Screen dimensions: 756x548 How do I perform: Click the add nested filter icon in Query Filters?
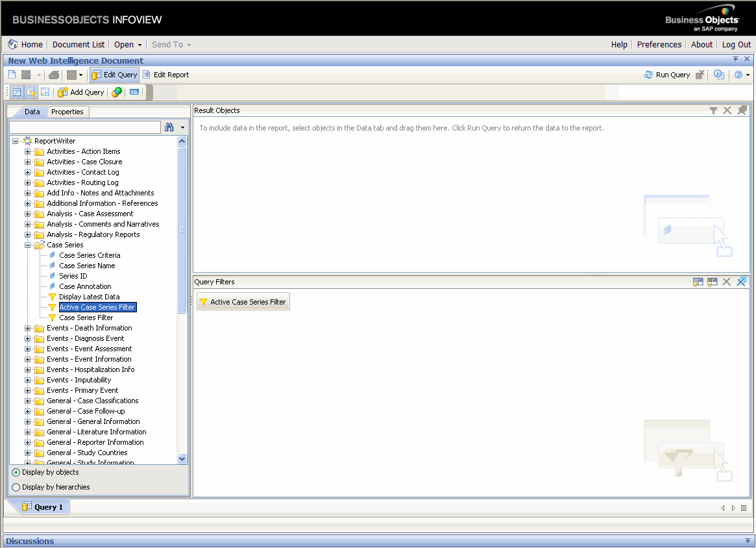[x=712, y=282]
